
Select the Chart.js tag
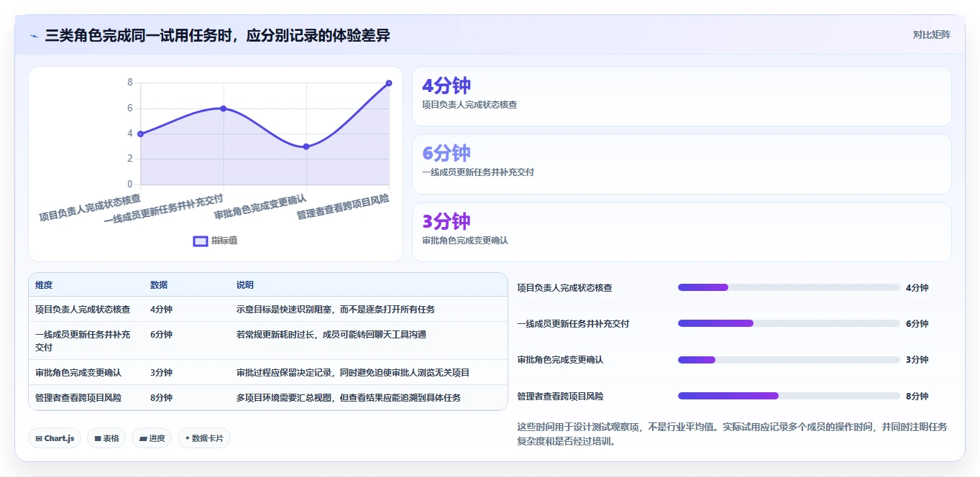pos(55,438)
